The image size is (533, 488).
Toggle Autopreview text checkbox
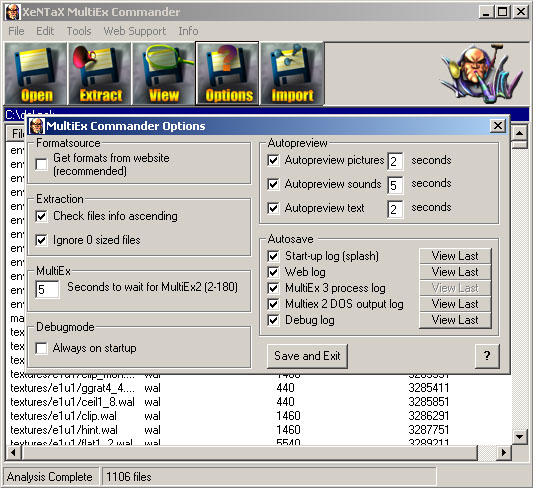(273, 208)
